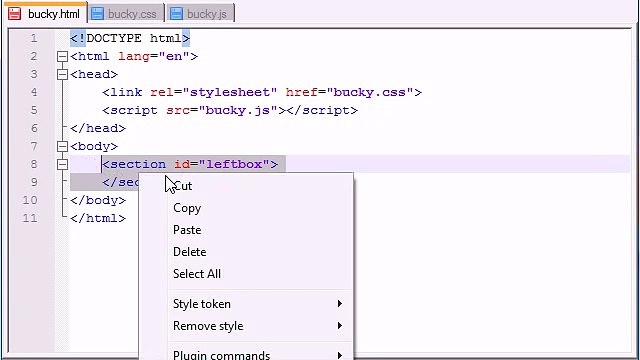Viewport: 640px width, 360px height.
Task: Collapse the section fold marker on line 8
Action: click(x=62, y=164)
